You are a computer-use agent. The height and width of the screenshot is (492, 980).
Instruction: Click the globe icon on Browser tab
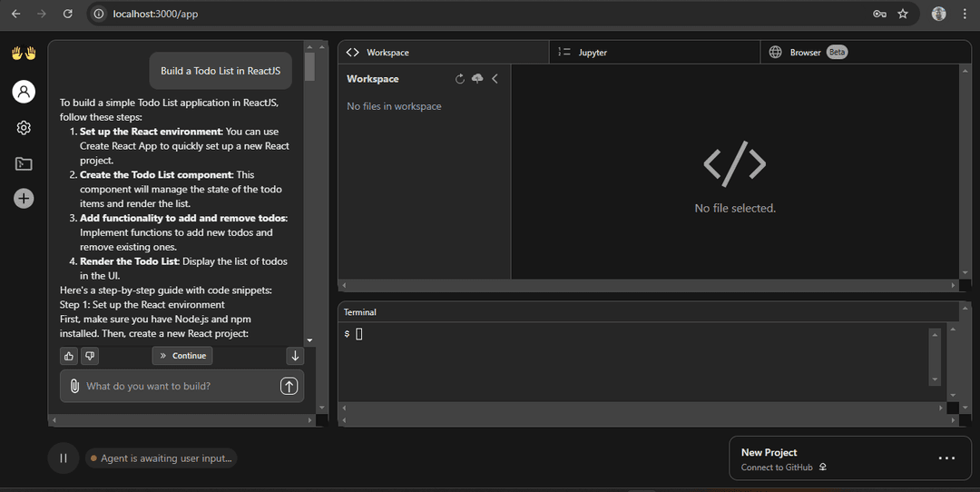click(x=775, y=52)
